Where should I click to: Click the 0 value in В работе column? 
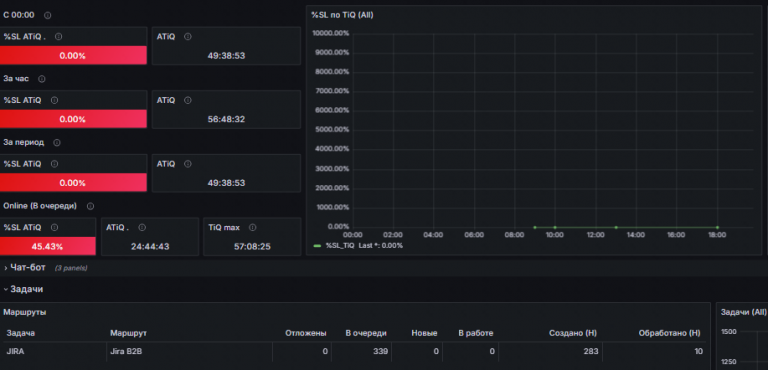(492, 351)
